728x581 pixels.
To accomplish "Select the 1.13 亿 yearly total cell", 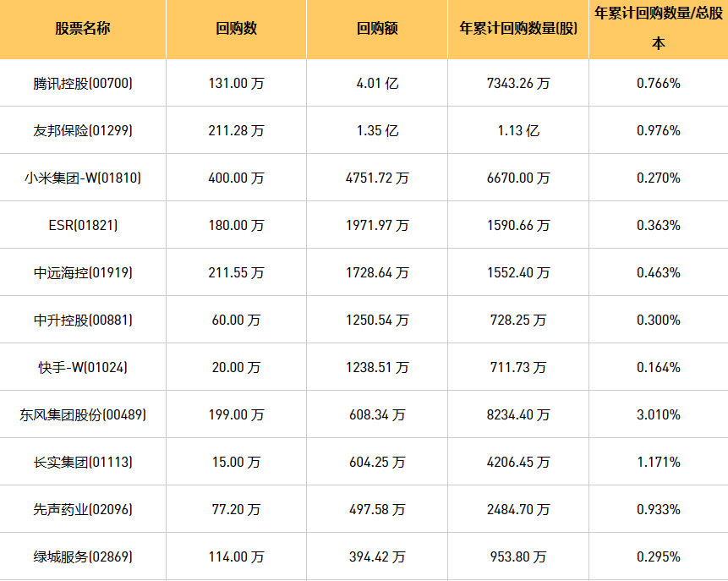I will 518,130.
